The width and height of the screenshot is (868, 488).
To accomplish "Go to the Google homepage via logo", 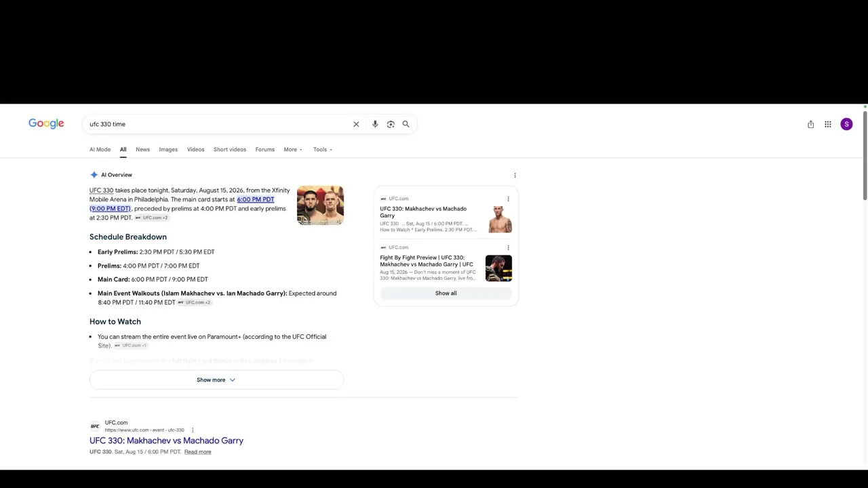I will 46,123.
